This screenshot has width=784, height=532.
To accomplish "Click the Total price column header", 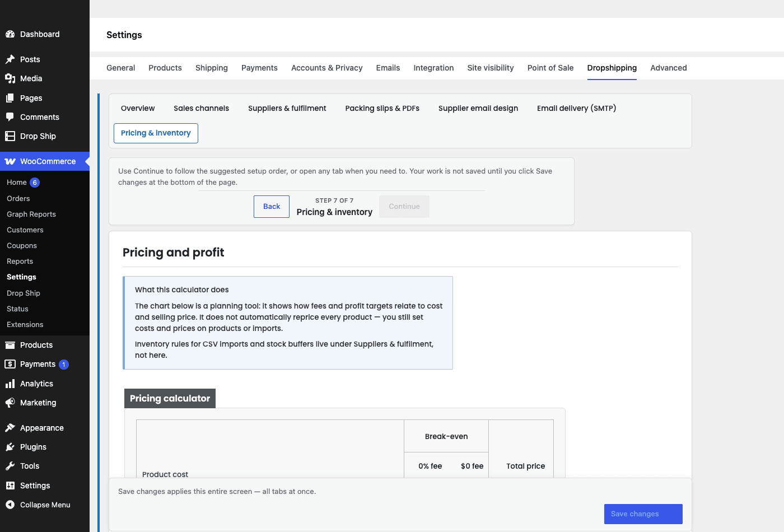I will tap(526, 466).
